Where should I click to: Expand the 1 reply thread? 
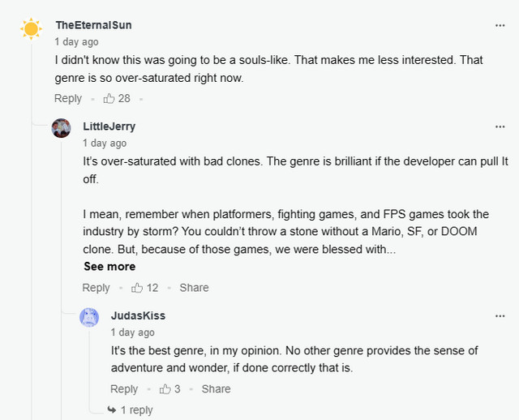pos(130,410)
